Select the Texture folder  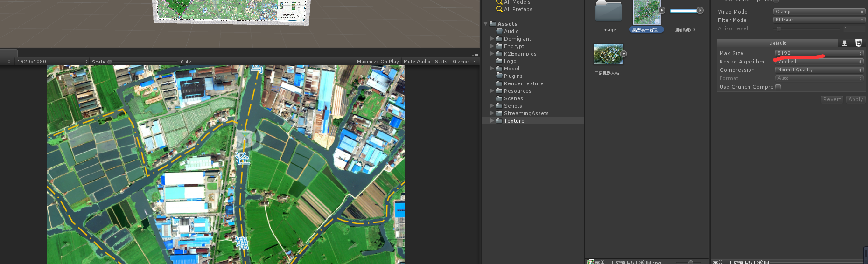[514, 121]
